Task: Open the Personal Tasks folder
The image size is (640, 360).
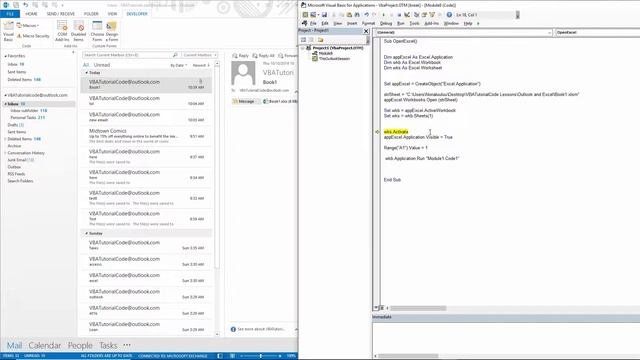Action: pyautogui.click(x=28, y=118)
